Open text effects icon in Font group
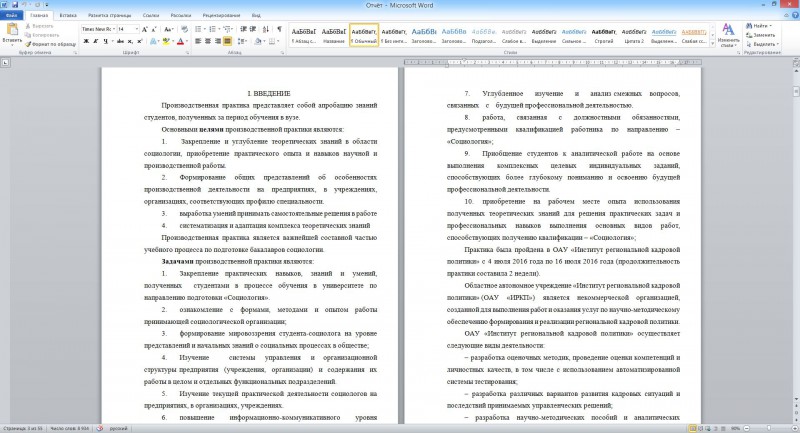 (x=153, y=41)
